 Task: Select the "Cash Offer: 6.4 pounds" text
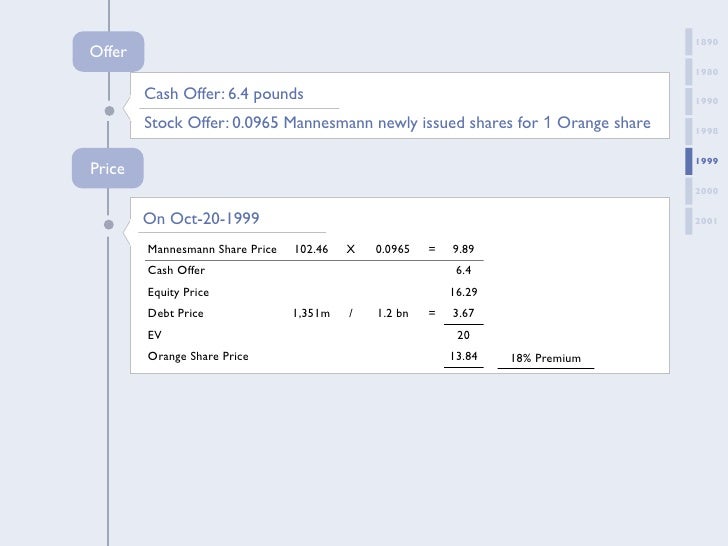224,94
